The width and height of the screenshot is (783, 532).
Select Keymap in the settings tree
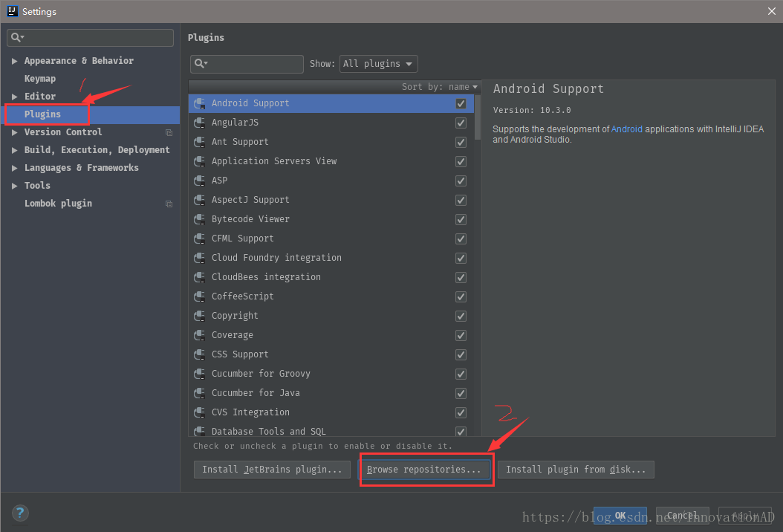point(40,79)
